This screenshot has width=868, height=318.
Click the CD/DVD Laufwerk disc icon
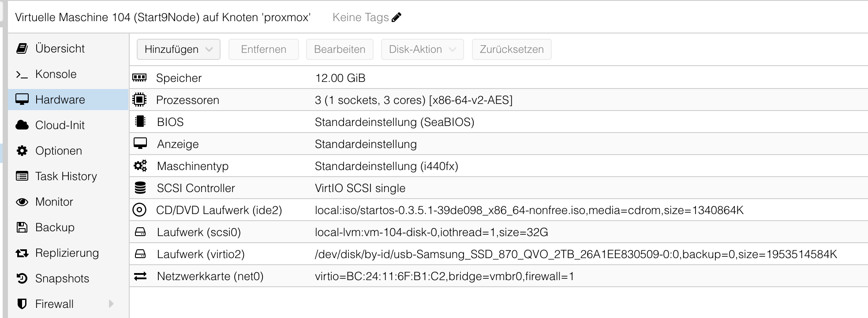pos(139,210)
